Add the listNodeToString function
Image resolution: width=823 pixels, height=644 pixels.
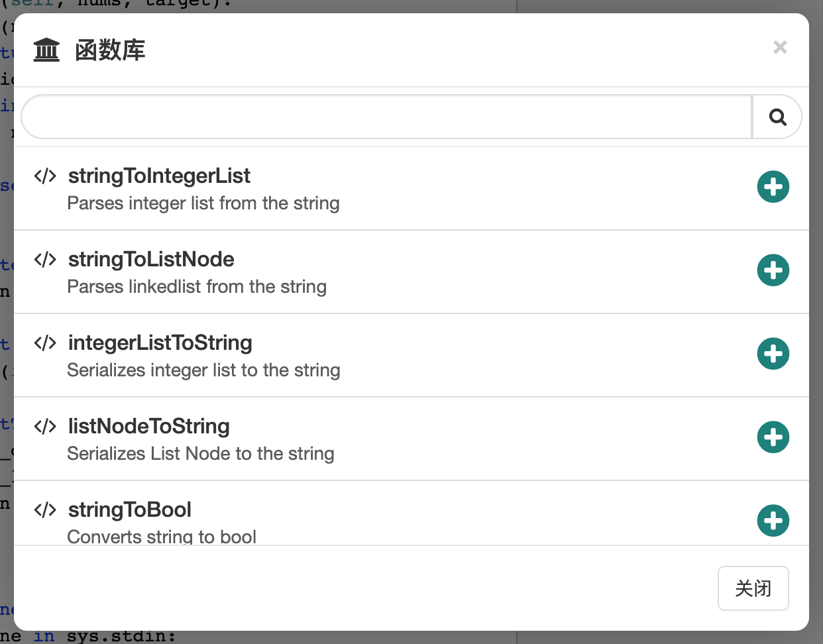point(773,437)
